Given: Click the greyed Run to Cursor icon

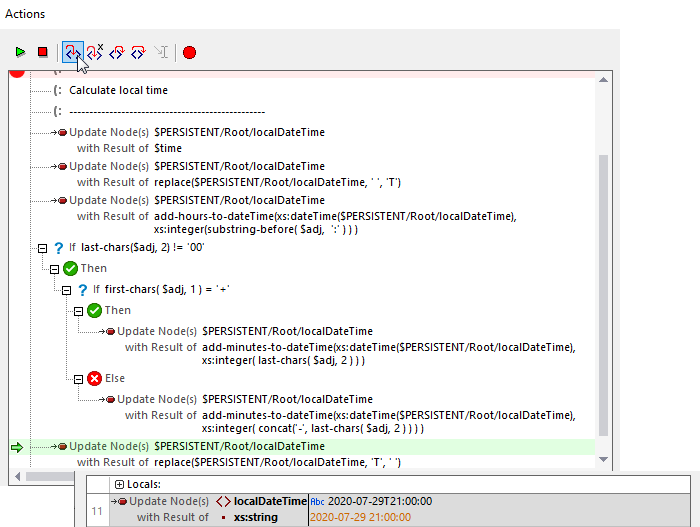Looking at the screenshot, I should [x=161, y=52].
